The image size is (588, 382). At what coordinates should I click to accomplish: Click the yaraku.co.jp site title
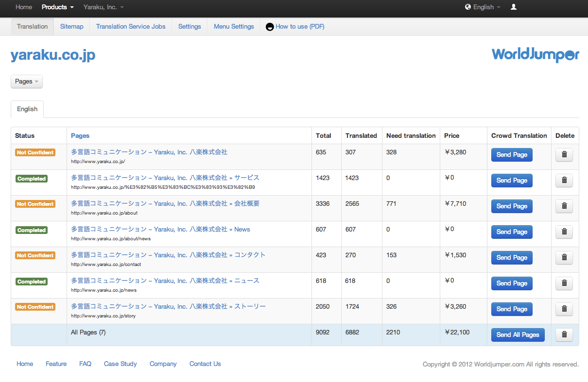(53, 55)
